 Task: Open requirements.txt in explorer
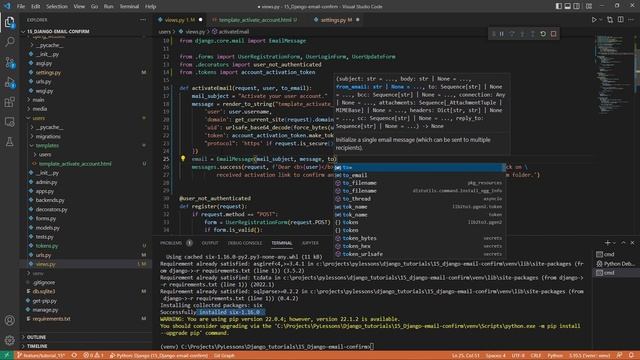click(x=51, y=319)
